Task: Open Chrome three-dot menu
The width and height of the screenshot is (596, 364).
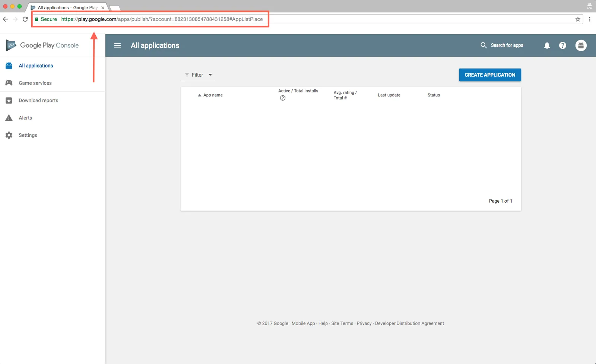Action: coord(589,19)
